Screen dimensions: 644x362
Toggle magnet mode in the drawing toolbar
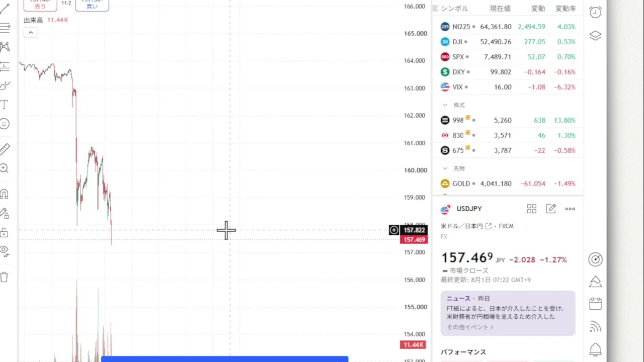5,194
